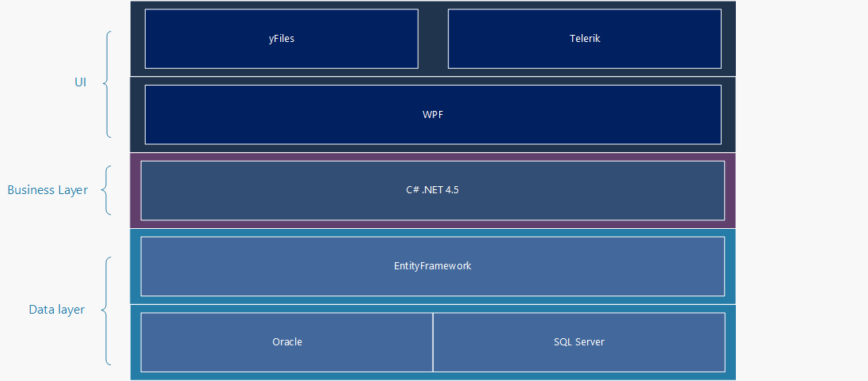Screen dimensions: 868x381
Task: Select the C# .NET 4.5 block
Action: 433,190
